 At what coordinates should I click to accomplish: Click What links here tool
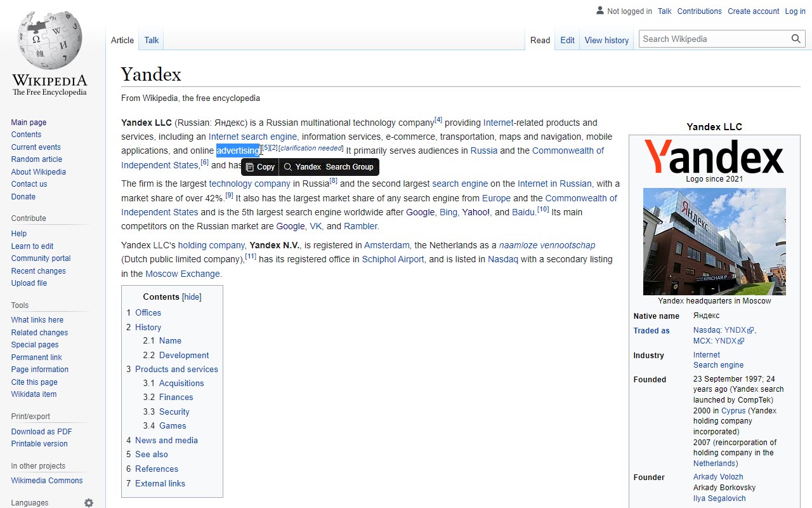point(37,320)
